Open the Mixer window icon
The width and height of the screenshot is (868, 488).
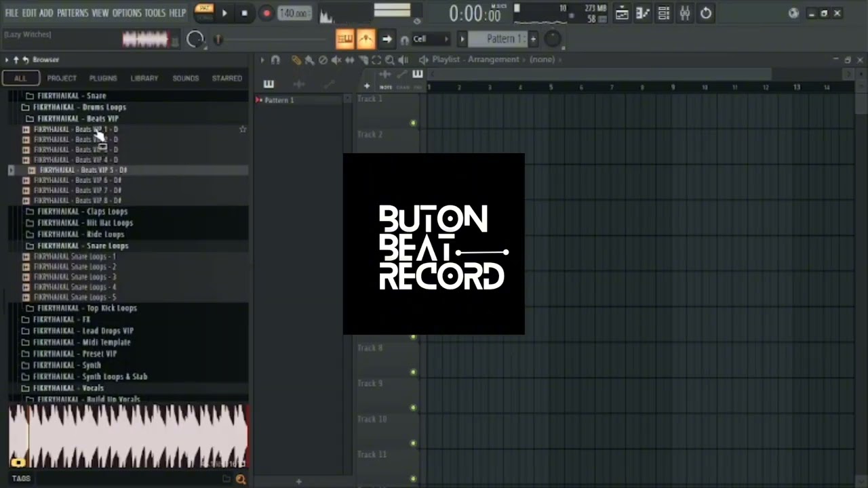(685, 13)
